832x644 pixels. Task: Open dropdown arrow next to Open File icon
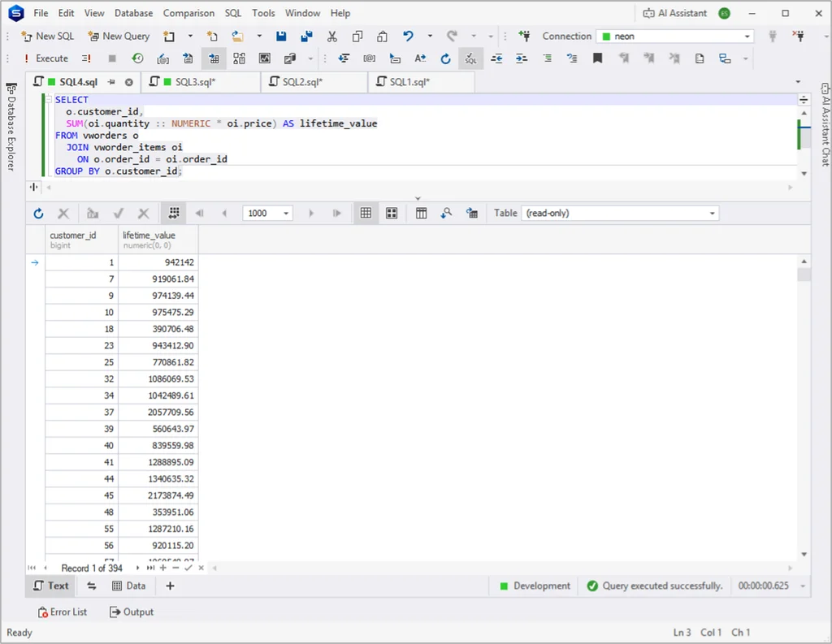[259, 36]
